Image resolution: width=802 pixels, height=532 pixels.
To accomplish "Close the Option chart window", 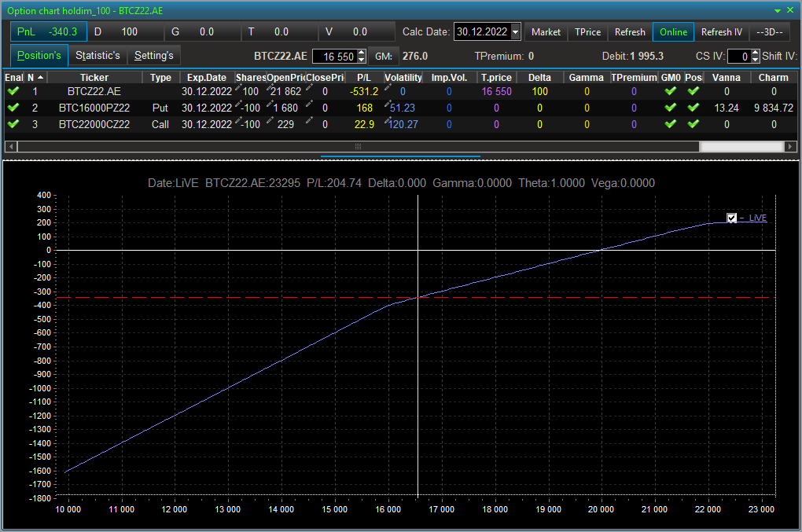I will [x=789, y=10].
